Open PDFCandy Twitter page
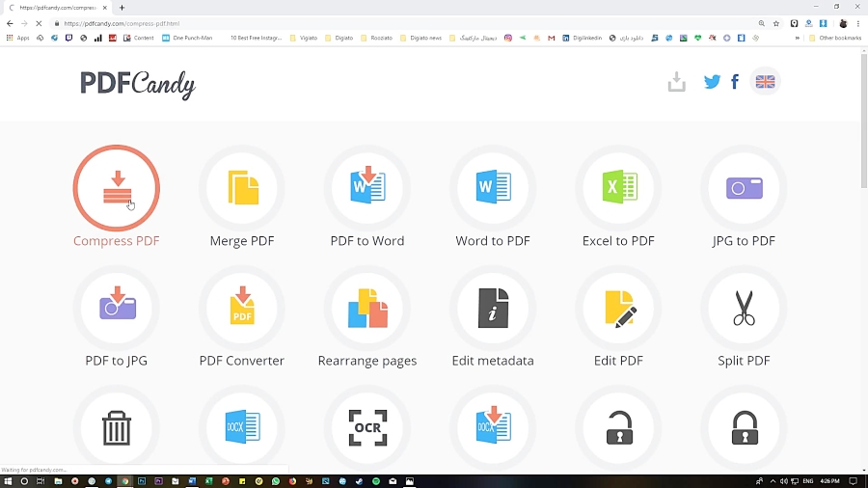Image resolution: width=868 pixels, height=488 pixels. [712, 82]
